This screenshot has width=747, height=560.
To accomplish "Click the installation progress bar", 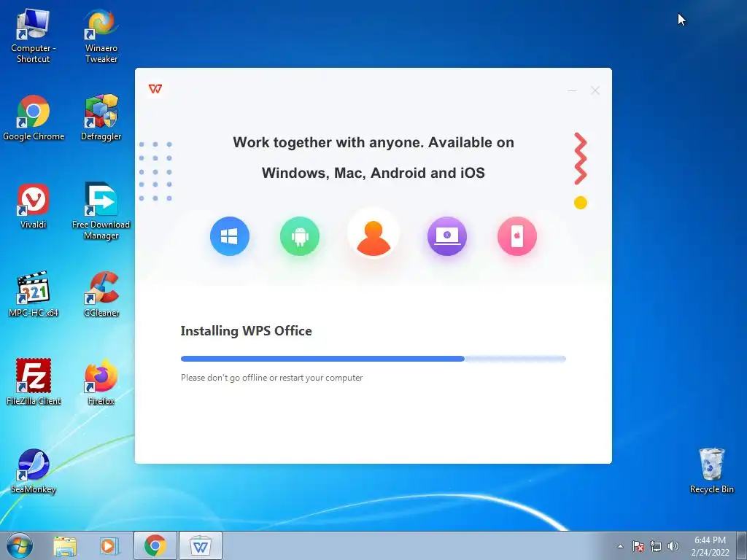I will coord(373,359).
